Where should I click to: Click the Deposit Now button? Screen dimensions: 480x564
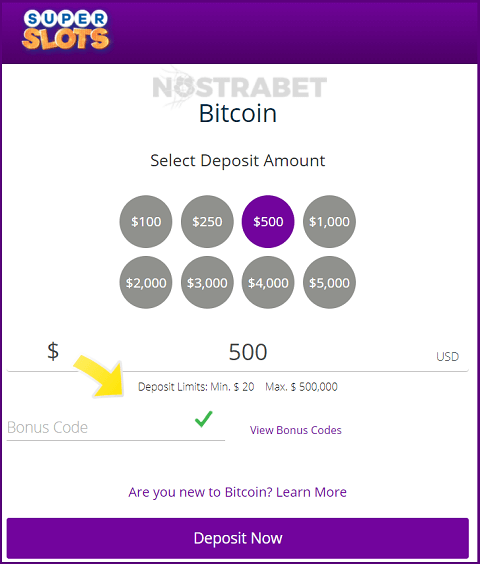pos(237,538)
